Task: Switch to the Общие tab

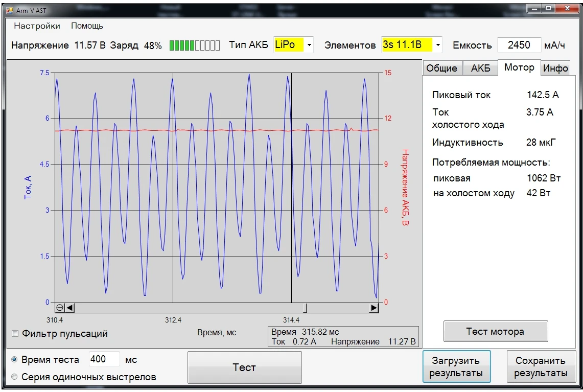Action: click(441, 68)
